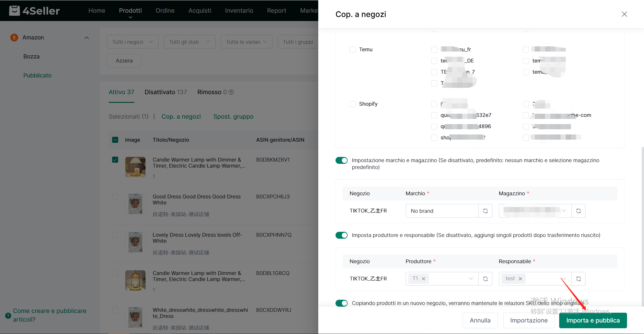This screenshot has width=644, height=334.
Task: Switch to the Disattivato tab
Action: 166,92
